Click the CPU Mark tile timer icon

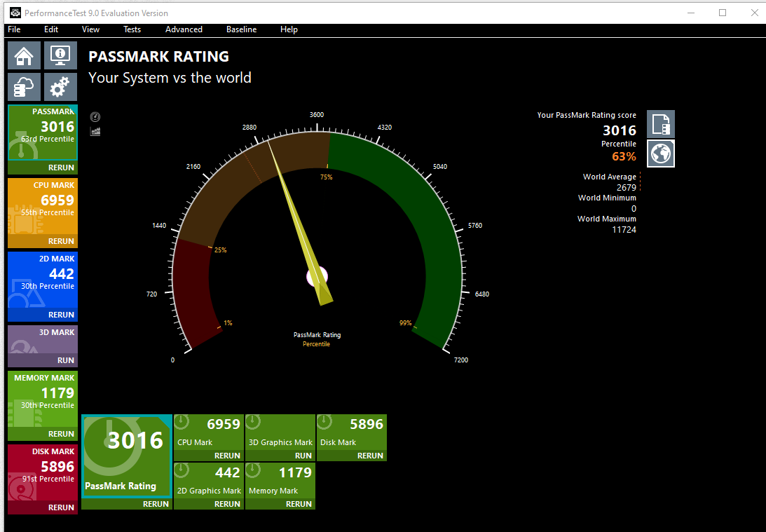point(182,421)
